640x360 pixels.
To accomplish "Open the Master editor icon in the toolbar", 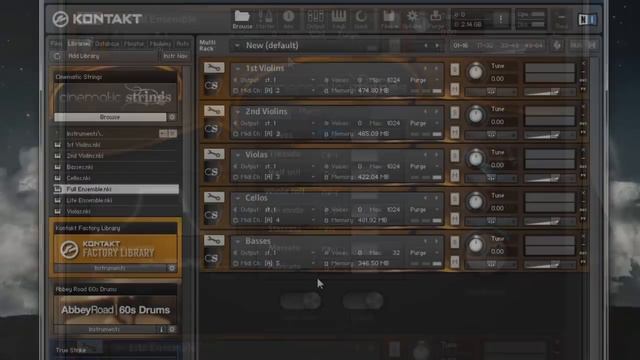I will (x=265, y=17).
